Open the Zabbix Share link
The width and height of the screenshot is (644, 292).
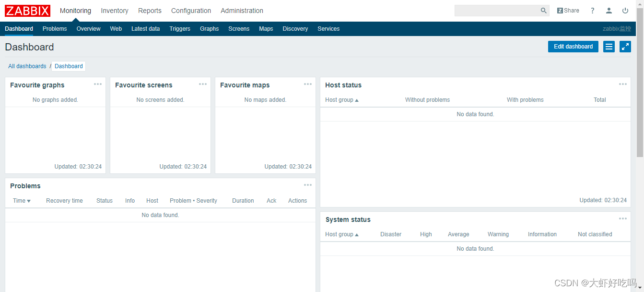[568, 11]
